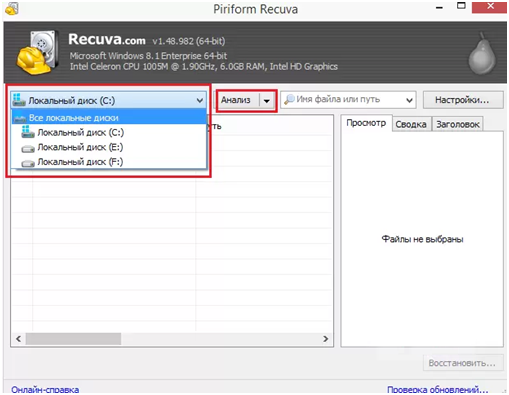Choose Локальный диск (F:) from the list
Viewport: 509px width, 395px height.
[109, 162]
